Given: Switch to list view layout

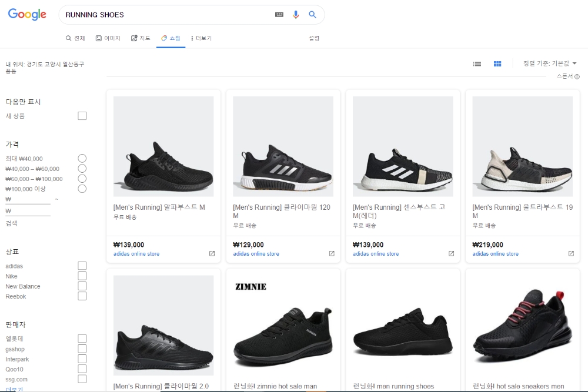Looking at the screenshot, I should pos(477,63).
